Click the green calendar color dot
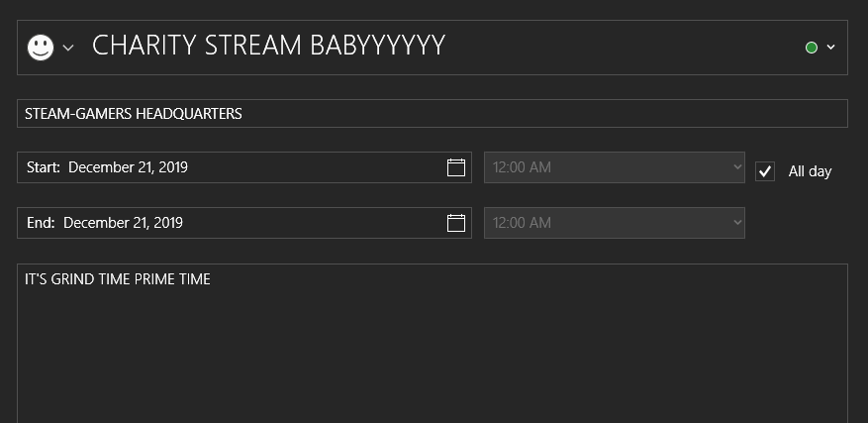The image size is (868, 423). coord(812,48)
